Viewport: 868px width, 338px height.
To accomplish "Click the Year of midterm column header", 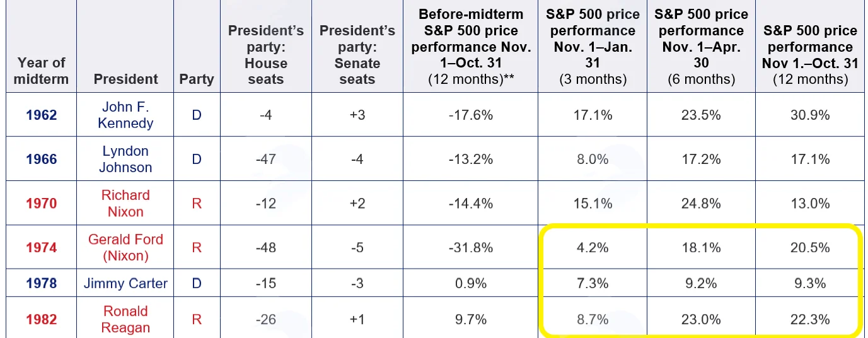I will click(x=41, y=71).
